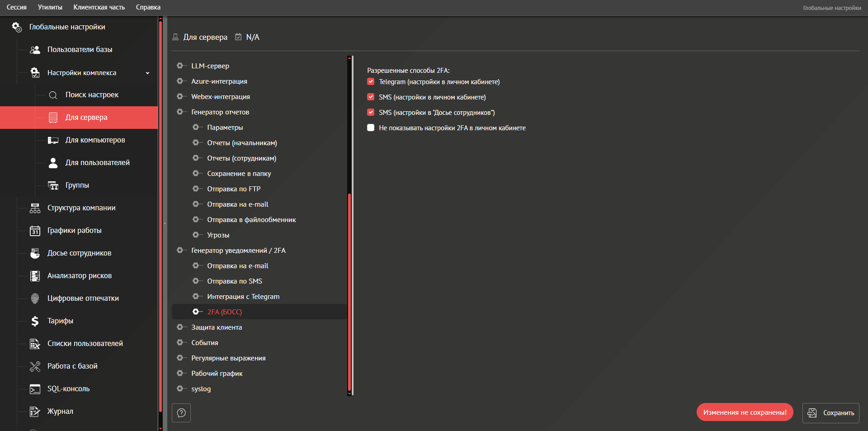Expand the Защита клиента tree node
Viewport: 868px width, 431px height.
[180, 327]
